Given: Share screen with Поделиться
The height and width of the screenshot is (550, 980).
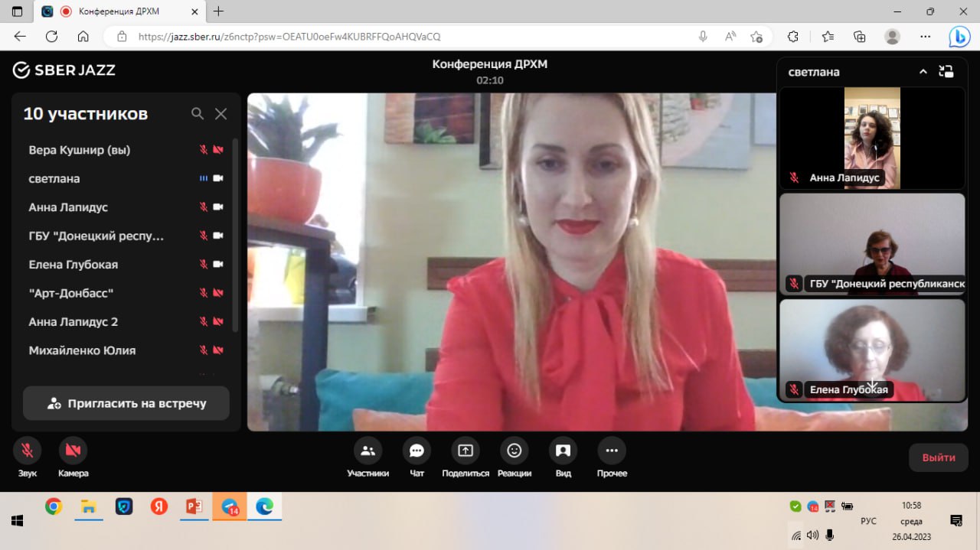Looking at the screenshot, I should pos(465,451).
